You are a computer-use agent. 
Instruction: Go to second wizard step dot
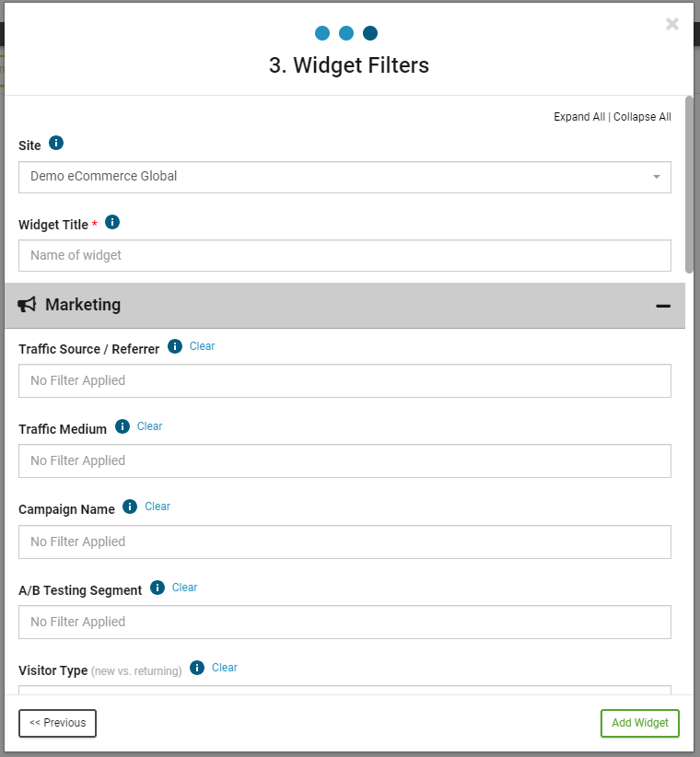click(x=346, y=33)
